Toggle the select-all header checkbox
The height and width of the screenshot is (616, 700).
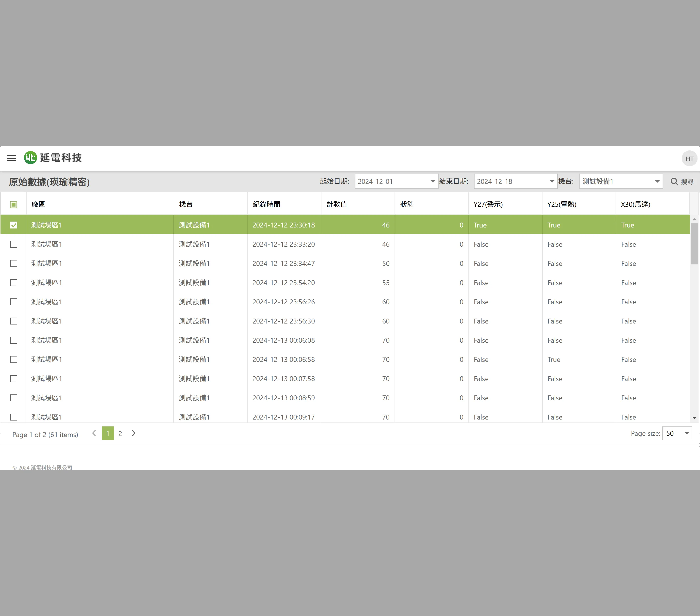point(14,205)
